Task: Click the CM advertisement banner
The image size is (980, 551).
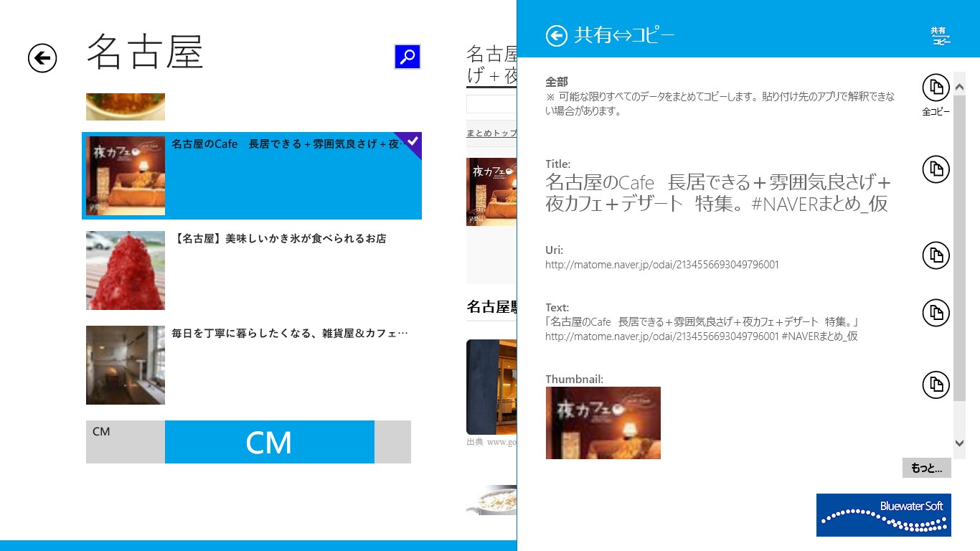Action: (x=269, y=442)
